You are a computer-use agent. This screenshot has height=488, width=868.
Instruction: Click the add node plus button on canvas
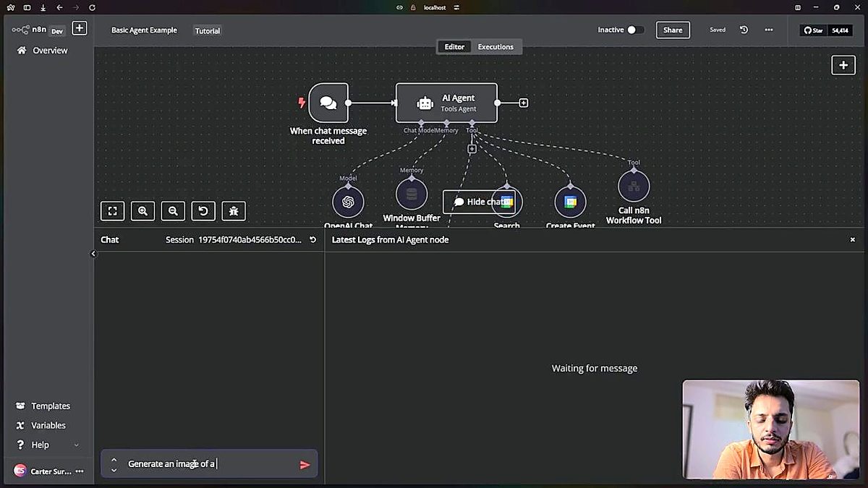(843, 65)
